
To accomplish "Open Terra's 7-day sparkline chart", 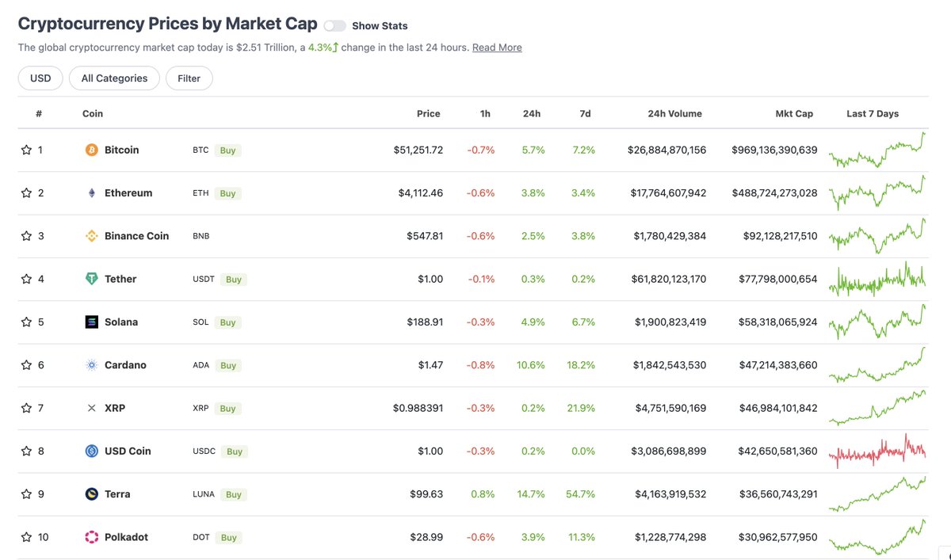I will pos(877,494).
